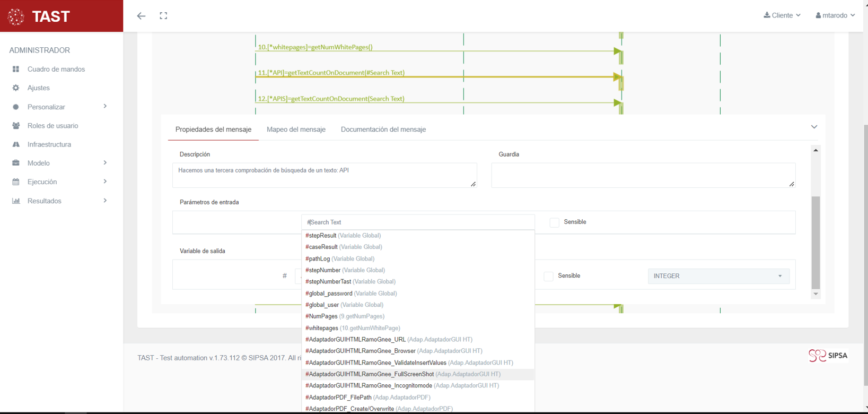
Task: Click the Descripción text area
Action: [324, 175]
